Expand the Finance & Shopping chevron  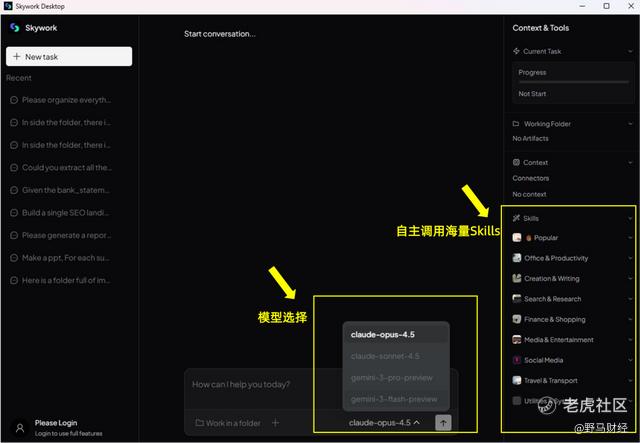tap(630, 319)
